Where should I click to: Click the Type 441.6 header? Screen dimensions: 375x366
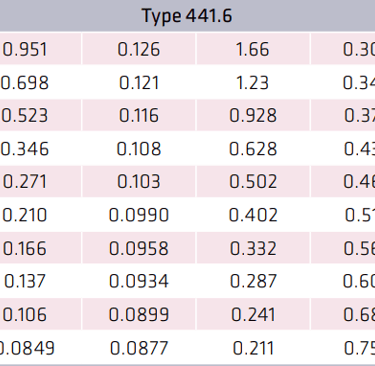tap(187, 16)
